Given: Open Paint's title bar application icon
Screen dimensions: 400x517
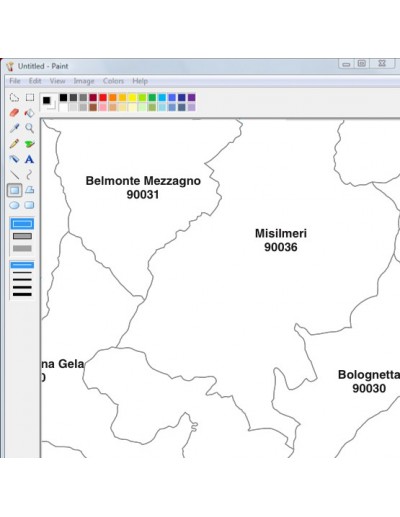Looking at the screenshot, I should tap(10, 66).
